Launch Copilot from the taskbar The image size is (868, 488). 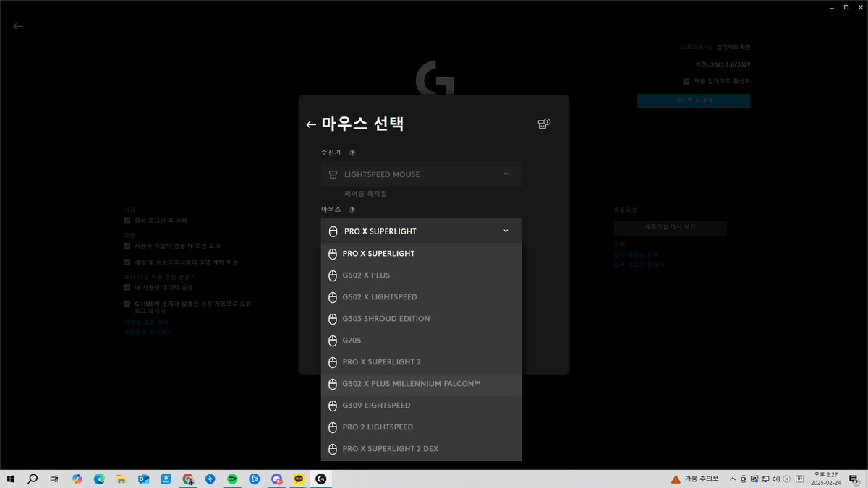click(77, 479)
